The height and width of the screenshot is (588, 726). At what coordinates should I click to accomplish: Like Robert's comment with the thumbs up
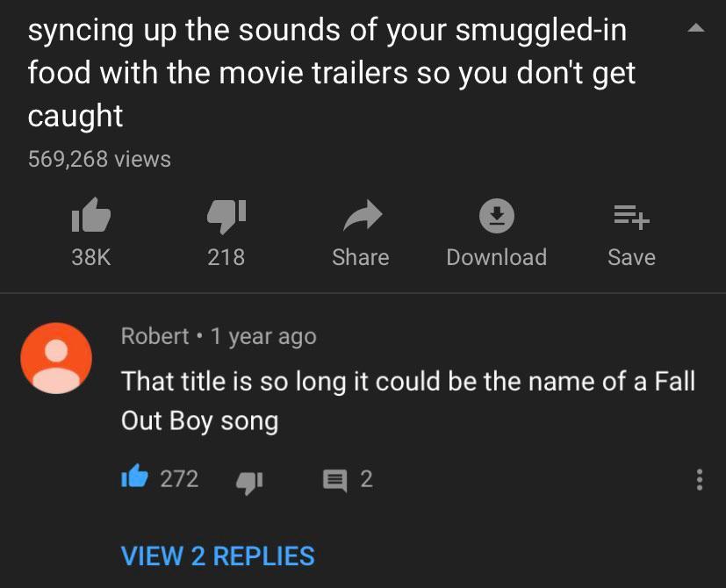[136, 478]
